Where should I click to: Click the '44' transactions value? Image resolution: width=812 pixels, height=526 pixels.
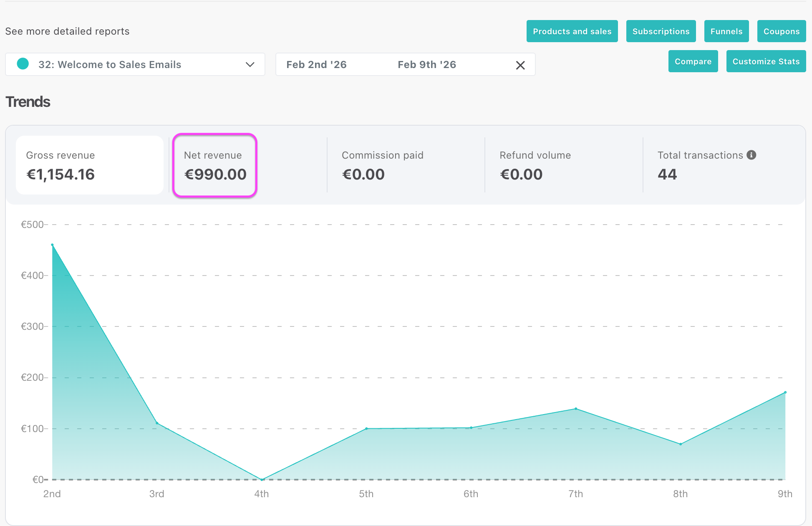point(667,174)
